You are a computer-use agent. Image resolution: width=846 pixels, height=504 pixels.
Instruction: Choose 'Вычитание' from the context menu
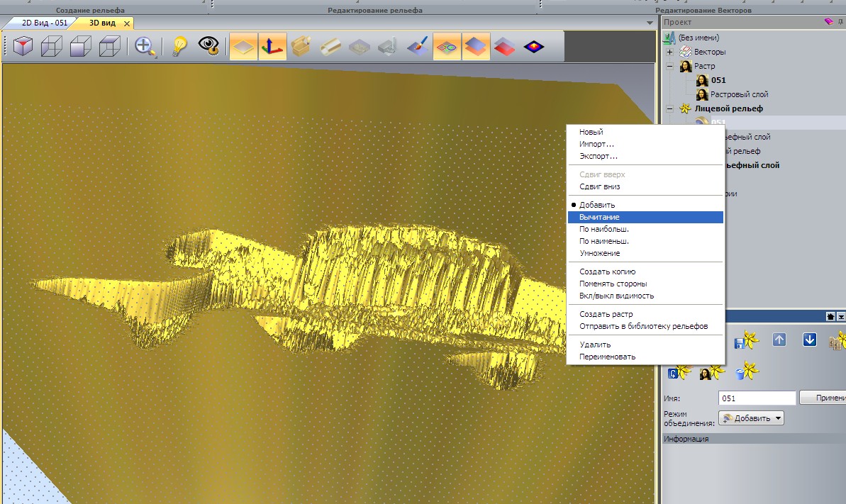[599, 217]
